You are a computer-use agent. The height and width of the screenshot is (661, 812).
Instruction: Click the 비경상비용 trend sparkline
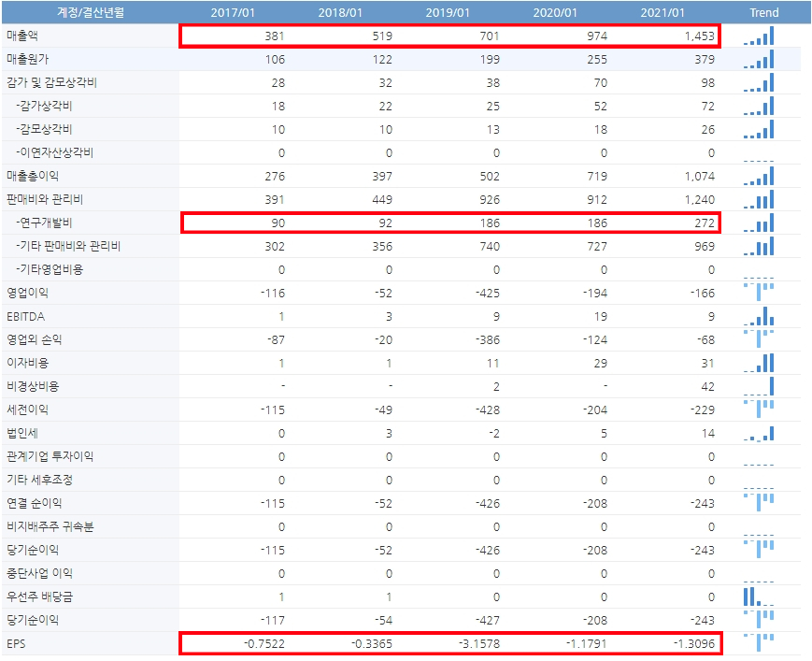(759, 386)
